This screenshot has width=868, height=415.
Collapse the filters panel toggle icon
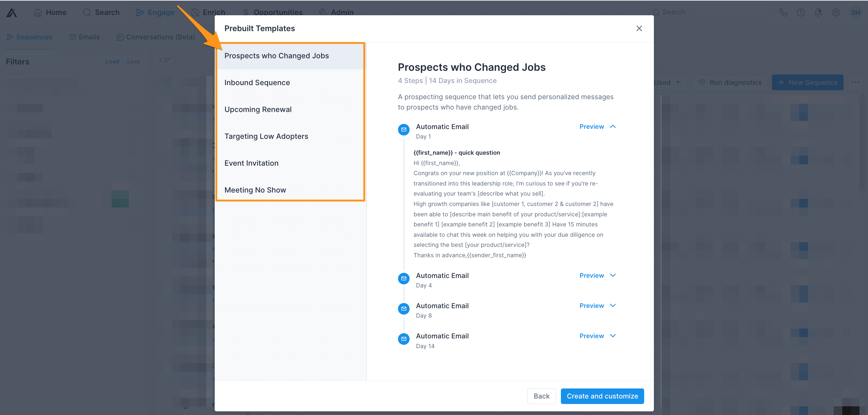pyautogui.click(x=164, y=60)
